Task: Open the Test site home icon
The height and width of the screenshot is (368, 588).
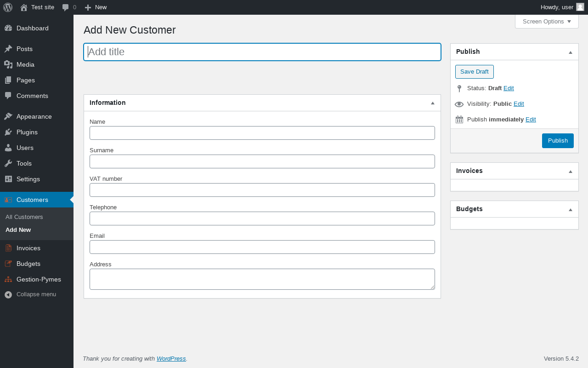Action: [24, 7]
